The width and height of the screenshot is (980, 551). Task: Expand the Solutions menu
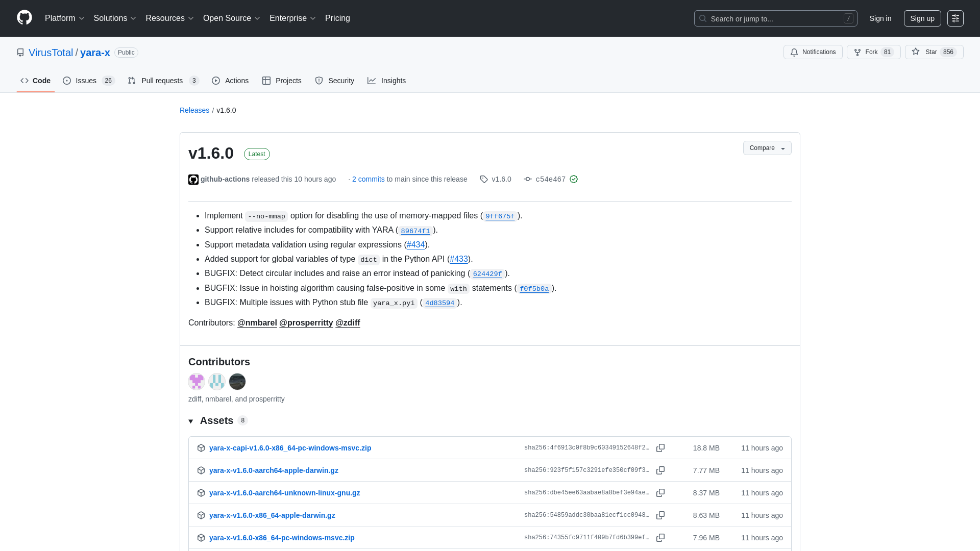click(x=115, y=18)
